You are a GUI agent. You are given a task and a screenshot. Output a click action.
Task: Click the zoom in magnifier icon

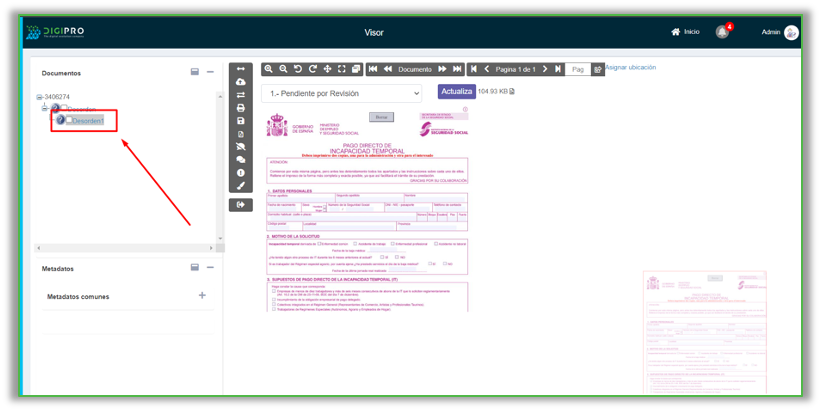click(269, 69)
